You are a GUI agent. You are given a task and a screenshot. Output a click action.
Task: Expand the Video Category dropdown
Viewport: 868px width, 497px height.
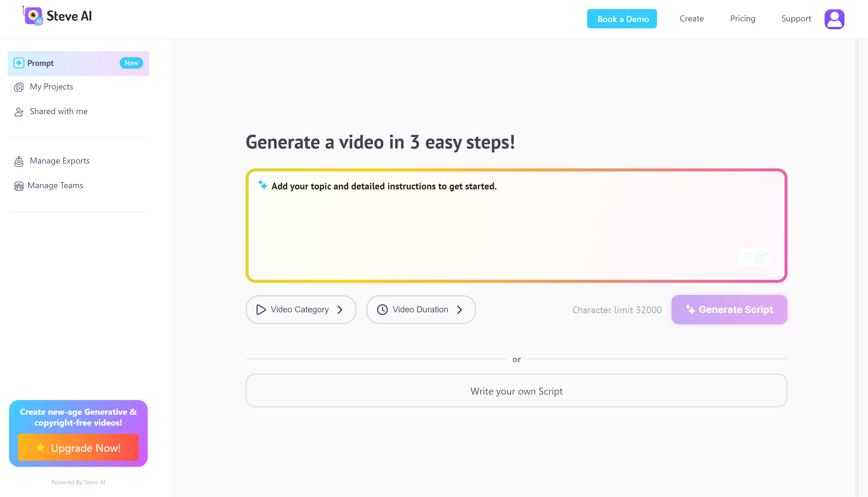(300, 310)
